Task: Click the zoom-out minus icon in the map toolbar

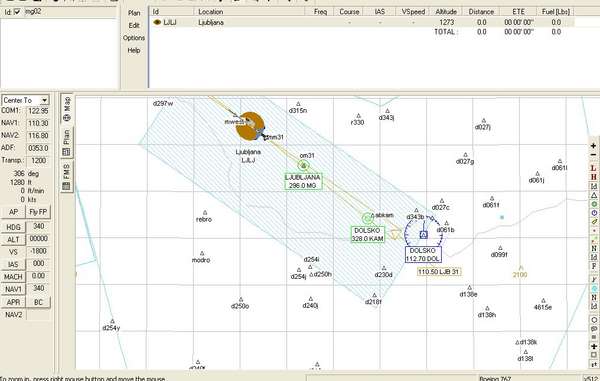Action: click(x=593, y=155)
